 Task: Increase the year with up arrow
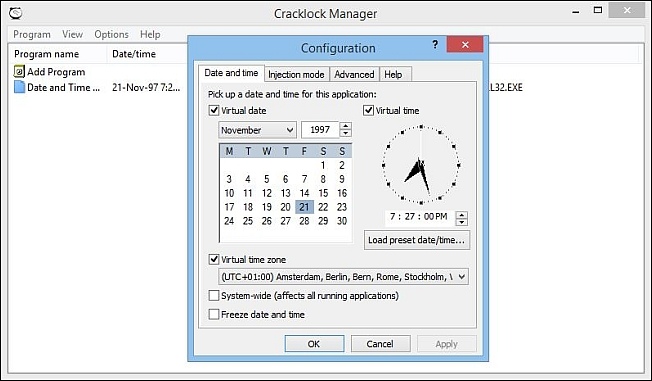(x=346, y=126)
